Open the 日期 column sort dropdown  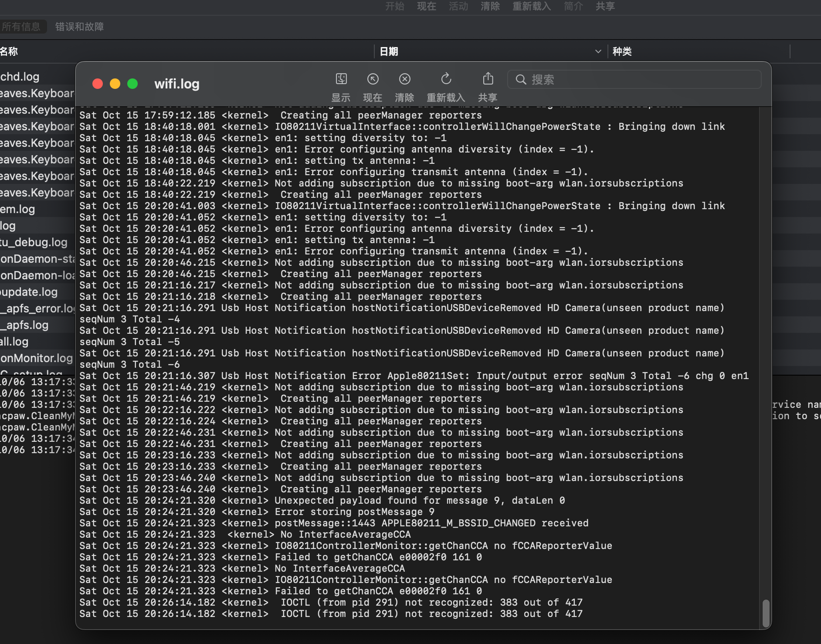click(597, 51)
